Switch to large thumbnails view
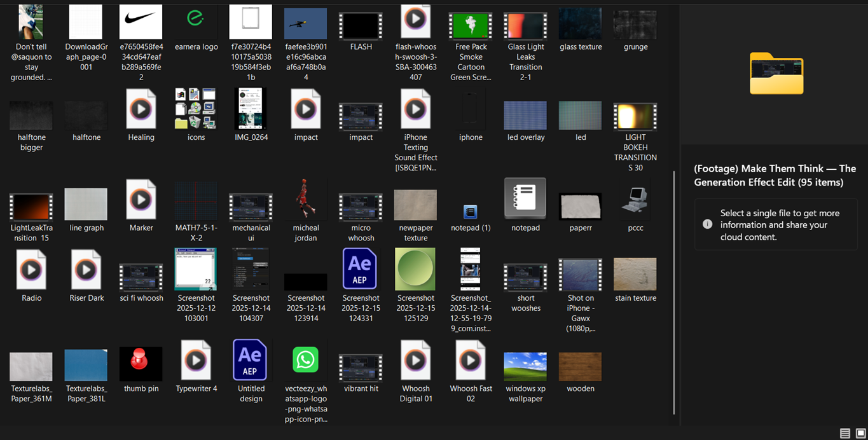The height and width of the screenshot is (440, 868). click(x=860, y=433)
